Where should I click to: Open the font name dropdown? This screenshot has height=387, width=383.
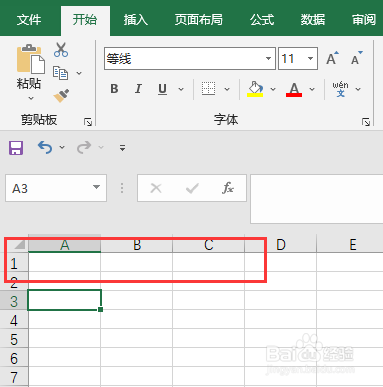(268, 59)
